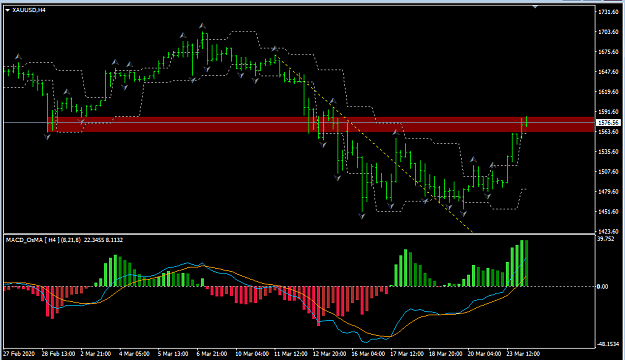Click the 10 Mar 04:00 time label

[252, 354]
